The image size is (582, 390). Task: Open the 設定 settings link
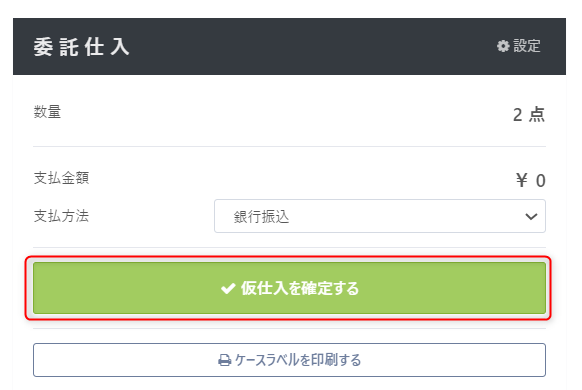point(519,46)
